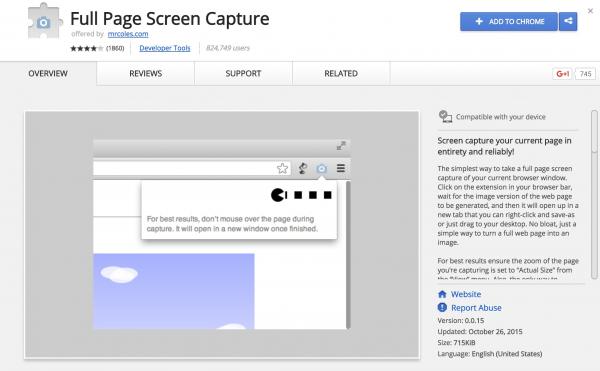Click the description panel scrollbar
600x371 pixels.
[x=594, y=195]
